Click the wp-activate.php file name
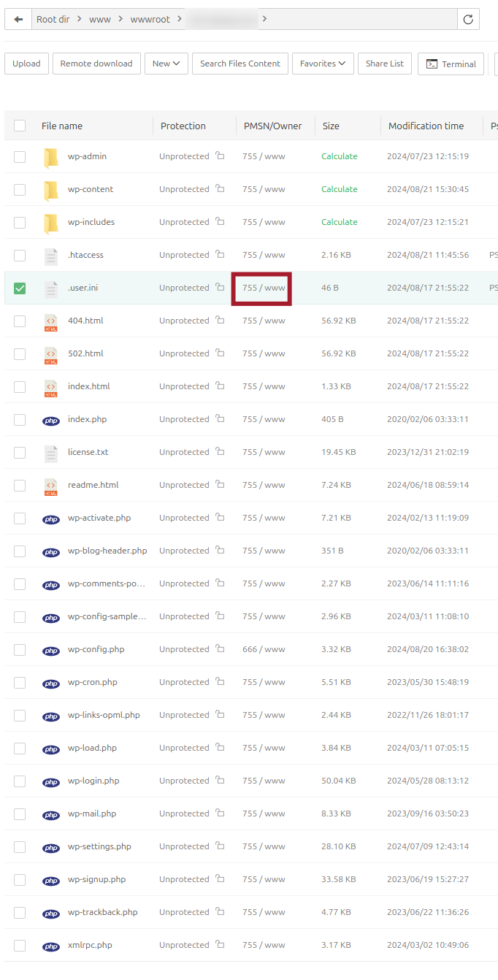This screenshot has width=498, height=980. [x=99, y=518]
